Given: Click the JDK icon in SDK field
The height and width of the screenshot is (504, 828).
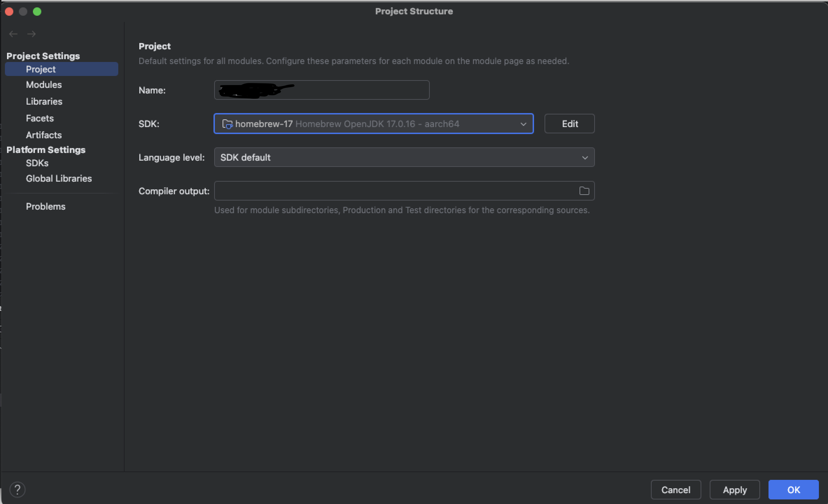Looking at the screenshot, I should [x=227, y=124].
